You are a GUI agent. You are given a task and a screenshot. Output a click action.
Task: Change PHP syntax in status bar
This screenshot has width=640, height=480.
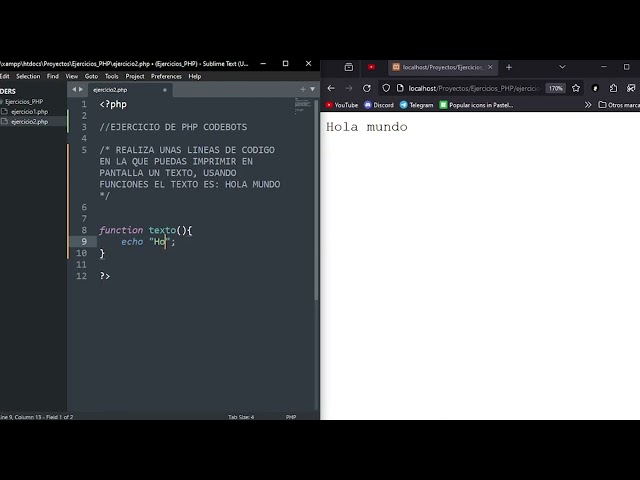point(291,417)
